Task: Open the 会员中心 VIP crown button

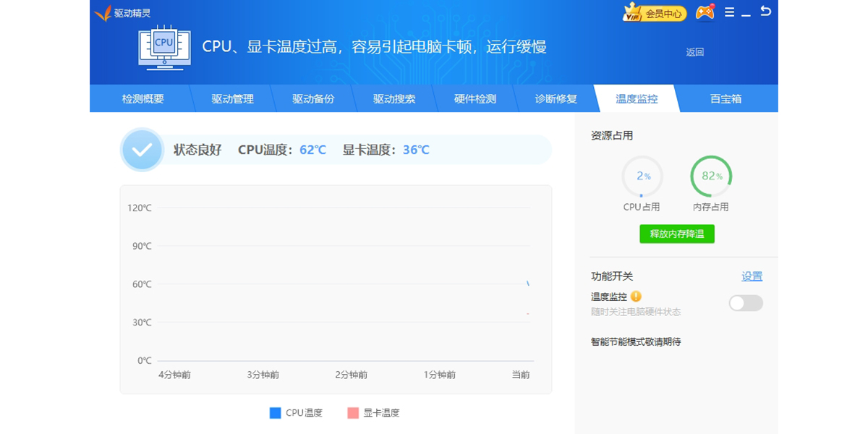Action: click(x=655, y=13)
